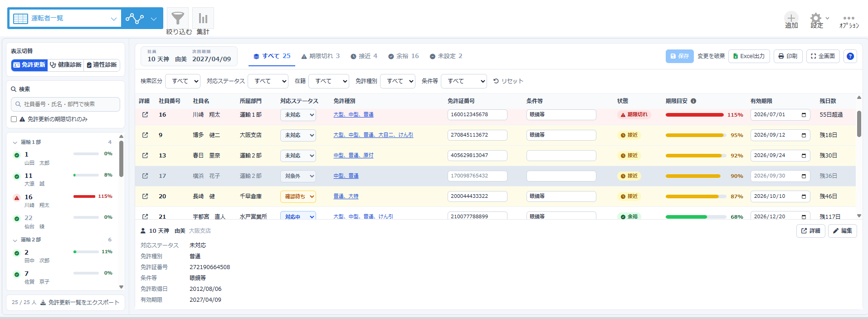Open dropdown arrow beside graph icon
Screen dimensions: 868x319
[154, 19]
